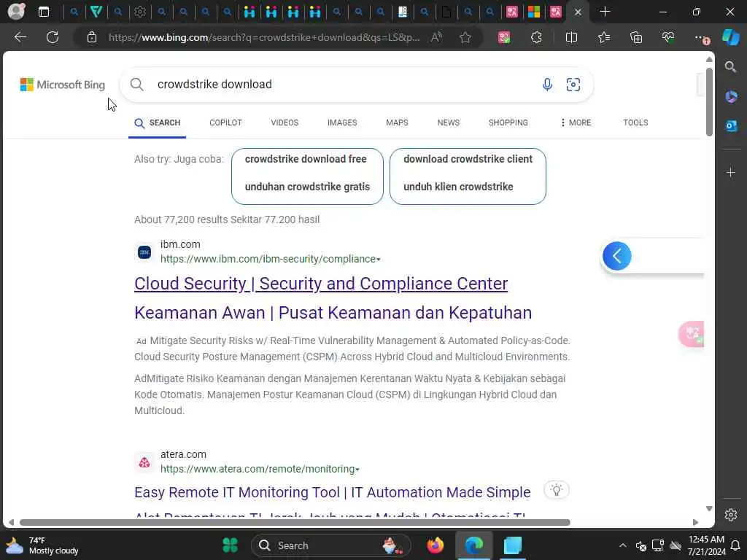
Task: Open Cloud Security Compliance Center link
Action: tap(321, 284)
